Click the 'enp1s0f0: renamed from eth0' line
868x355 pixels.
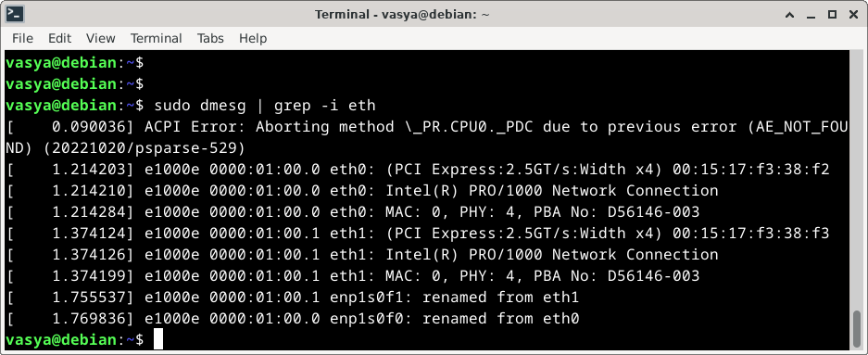(x=454, y=319)
